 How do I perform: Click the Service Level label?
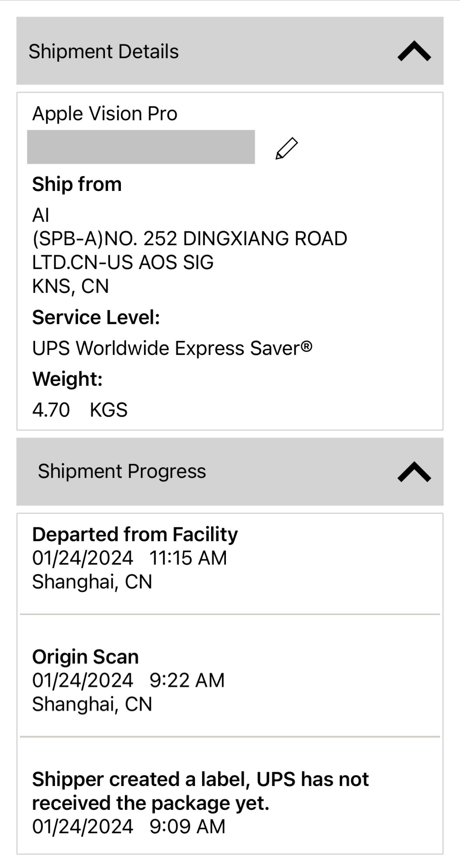(x=96, y=317)
